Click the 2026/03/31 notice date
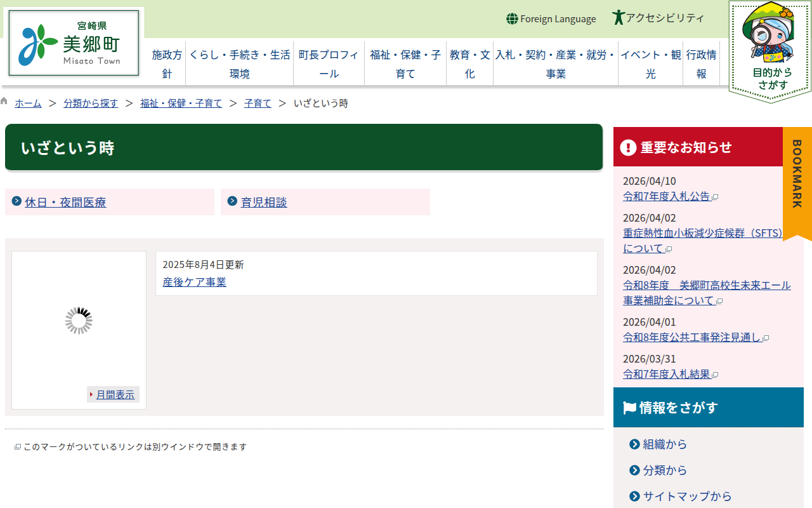Screen dimensions: 812x508 pos(650,359)
